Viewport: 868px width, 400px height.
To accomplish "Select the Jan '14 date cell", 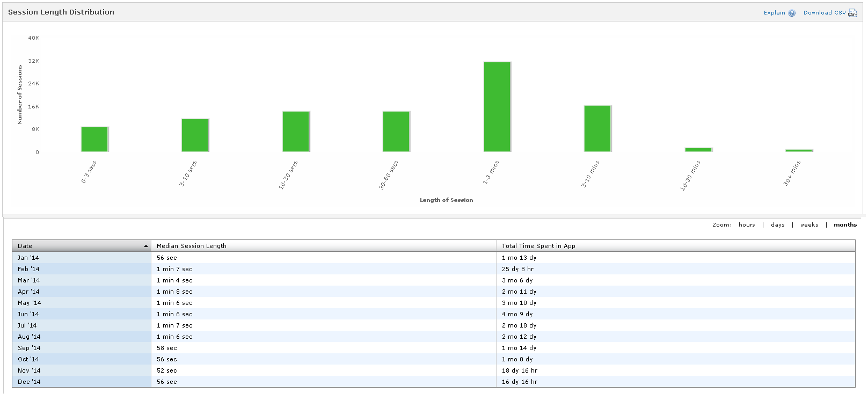I will pyautogui.click(x=82, y=258).
